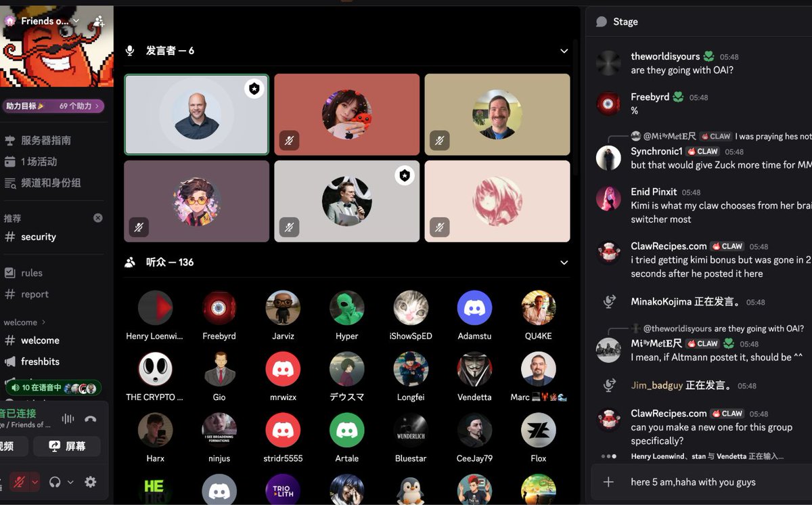
Task: Click Adamstu's Discord logo avatar
Action: point(474,309)
